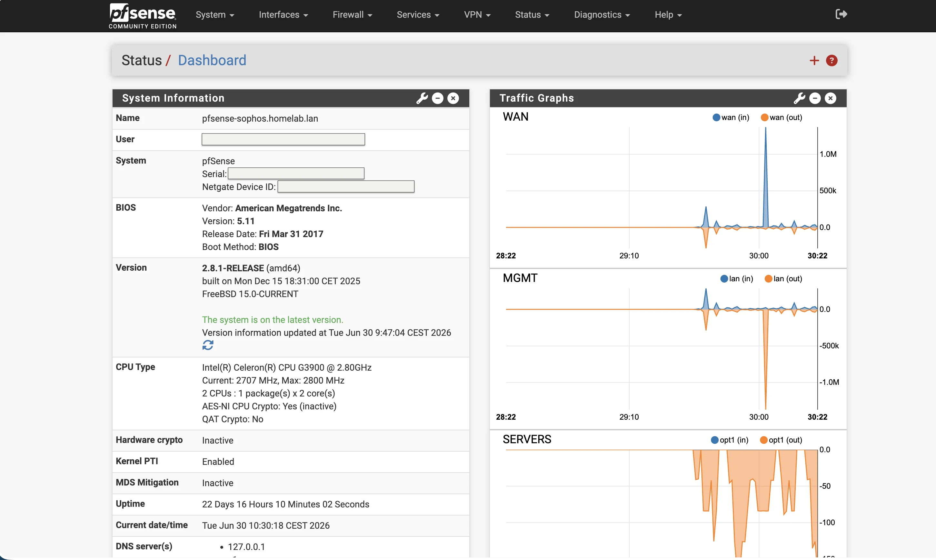Click the hostname pfsense-sophos.homelab.lan
The image size is (936, 560).
[260, 118]
